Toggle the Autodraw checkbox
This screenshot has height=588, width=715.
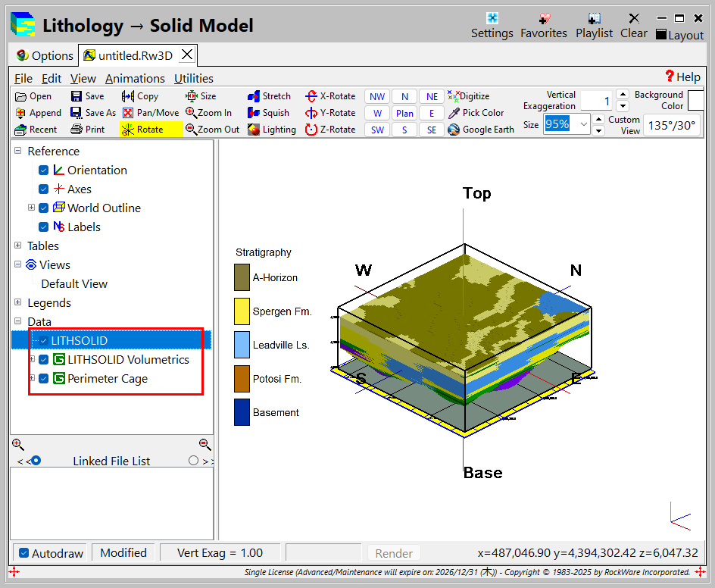(24, 553)
